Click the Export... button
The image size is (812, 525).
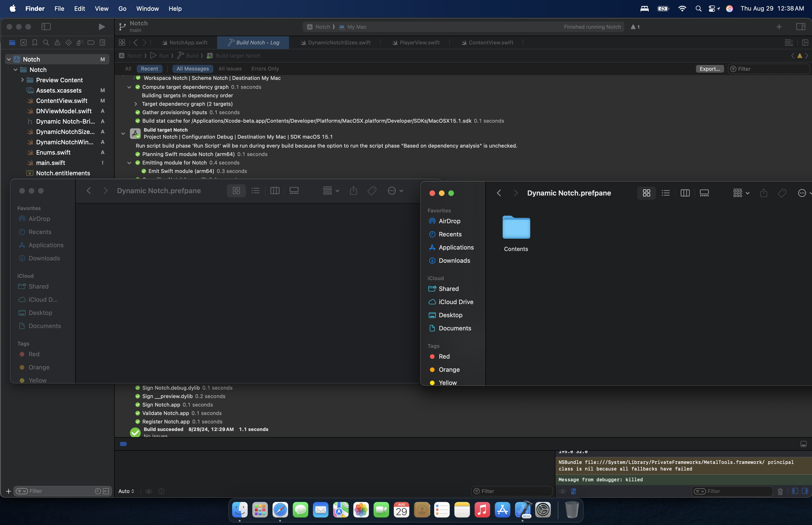710,69
